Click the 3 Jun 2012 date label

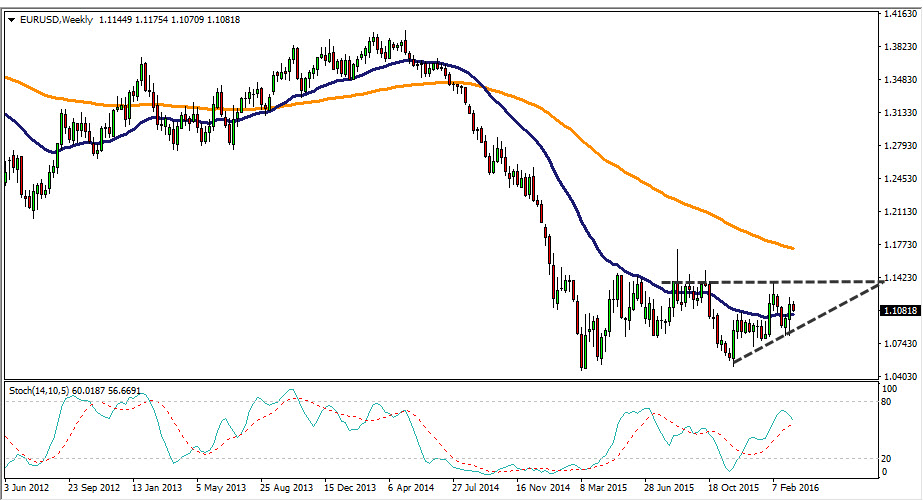click(28, 490)
